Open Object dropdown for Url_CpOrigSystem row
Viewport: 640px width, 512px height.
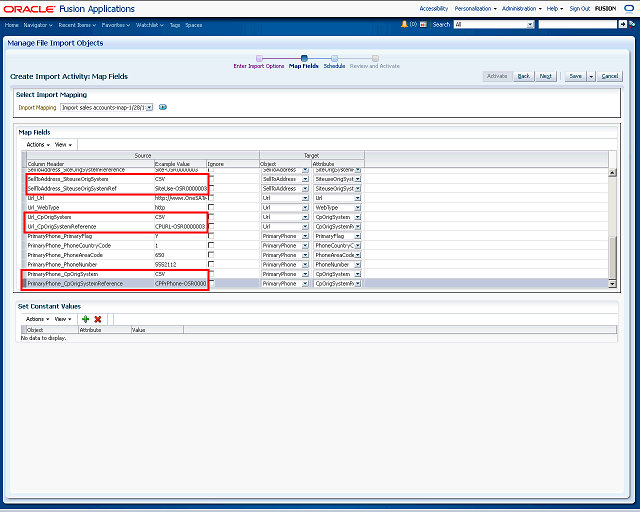tap(305, 217)
